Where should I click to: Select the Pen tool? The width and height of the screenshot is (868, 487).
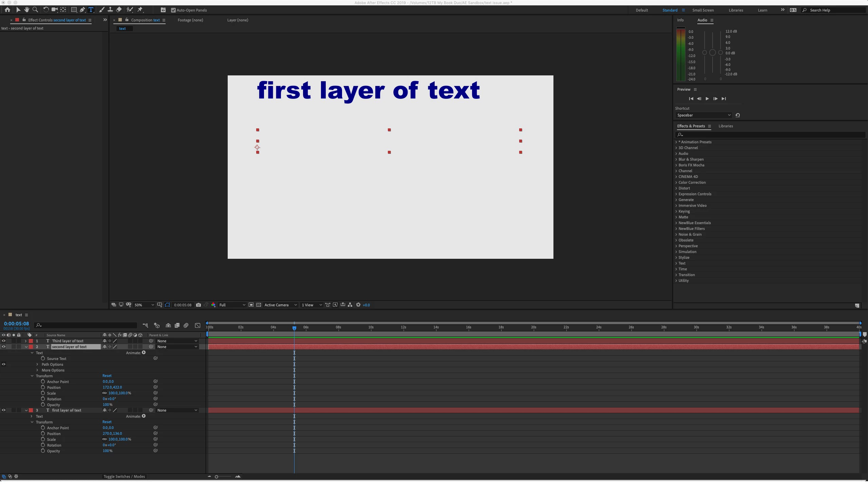pos(82,10)
